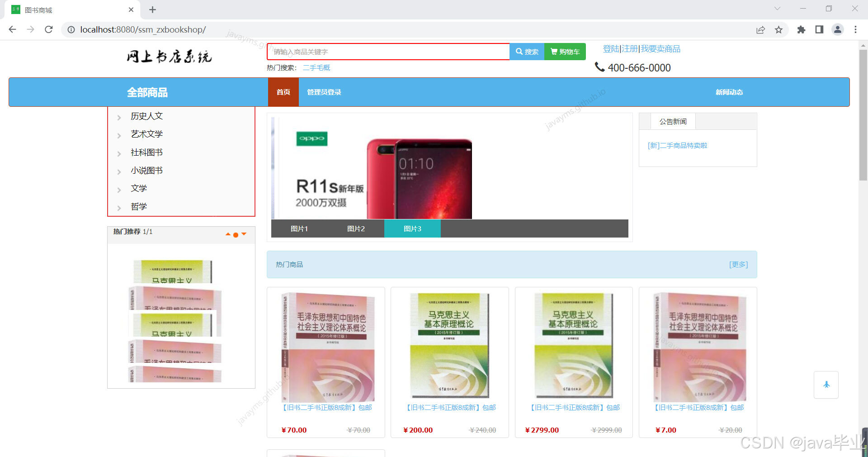Open the 全部商品 category header
Screen dimensions: 868x457
click(x=147, y=92)
